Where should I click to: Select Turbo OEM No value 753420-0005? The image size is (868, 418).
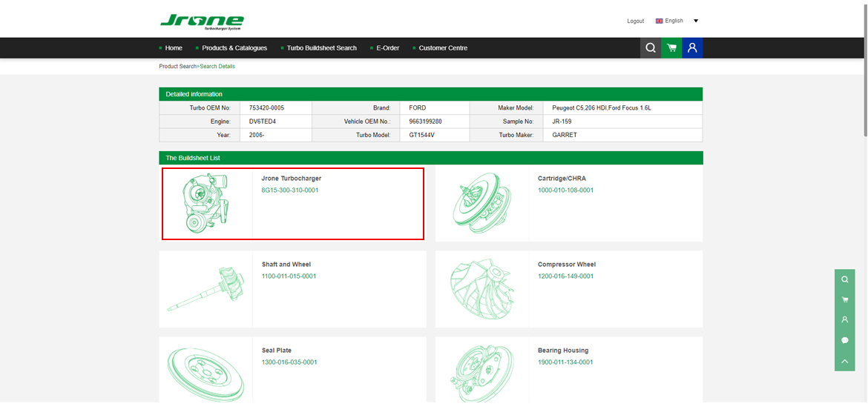point(267,107)
